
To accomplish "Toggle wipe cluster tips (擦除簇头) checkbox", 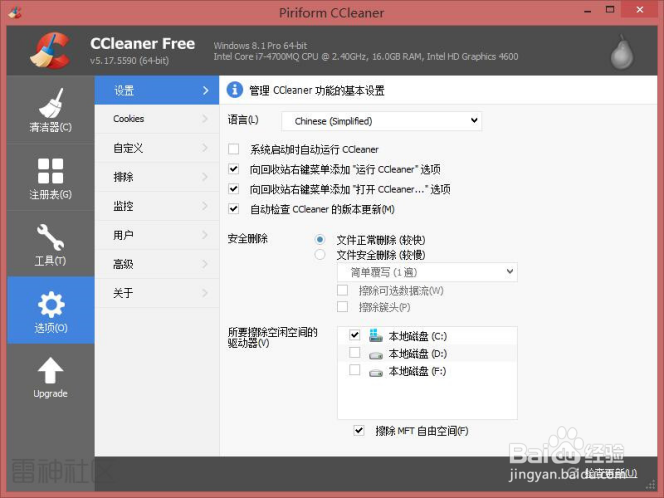I will 343,307.
